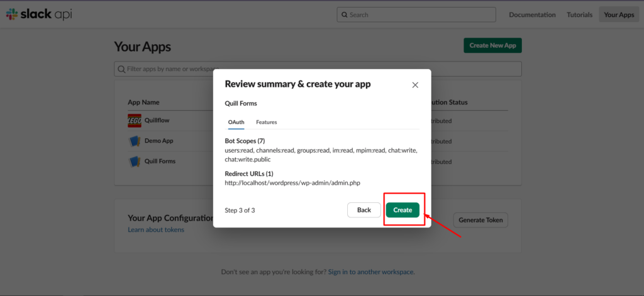
Task: Click the Quill Forms title in dialog
Action: click(241, 104)
